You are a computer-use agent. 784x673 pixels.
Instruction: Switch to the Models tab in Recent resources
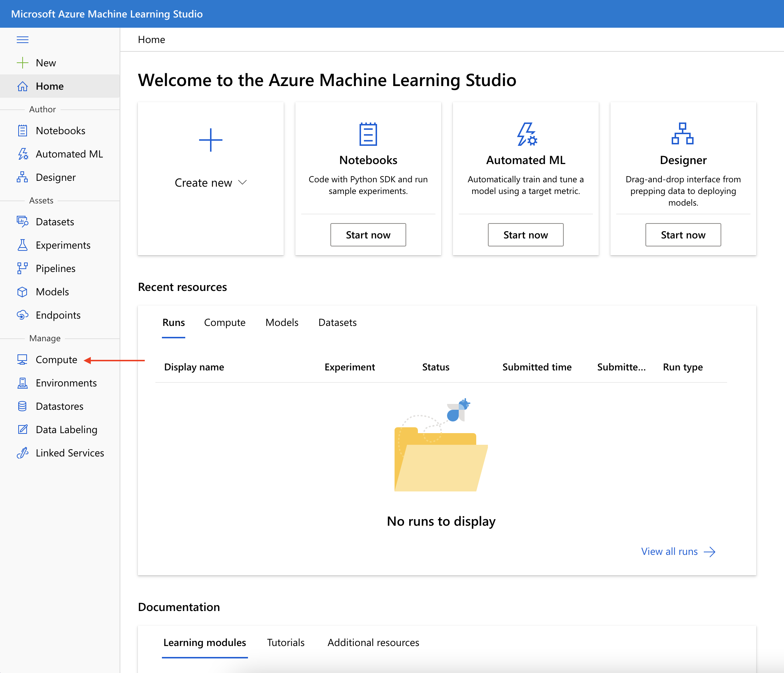(x=282, y=322)
